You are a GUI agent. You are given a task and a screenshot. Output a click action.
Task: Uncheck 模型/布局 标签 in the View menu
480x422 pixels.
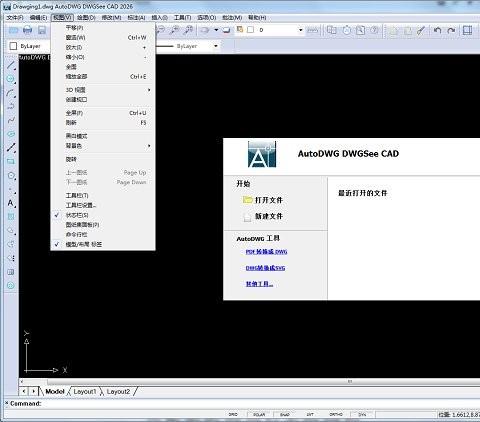103,244
